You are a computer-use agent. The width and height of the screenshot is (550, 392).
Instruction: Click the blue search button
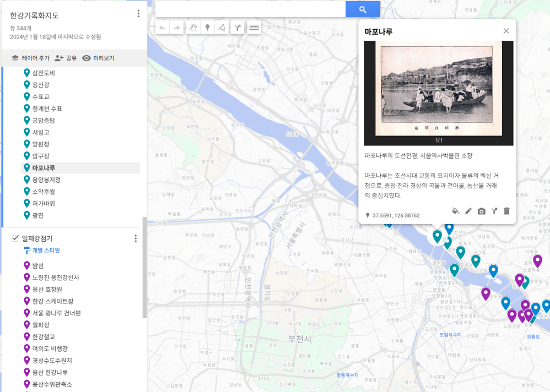363,9
